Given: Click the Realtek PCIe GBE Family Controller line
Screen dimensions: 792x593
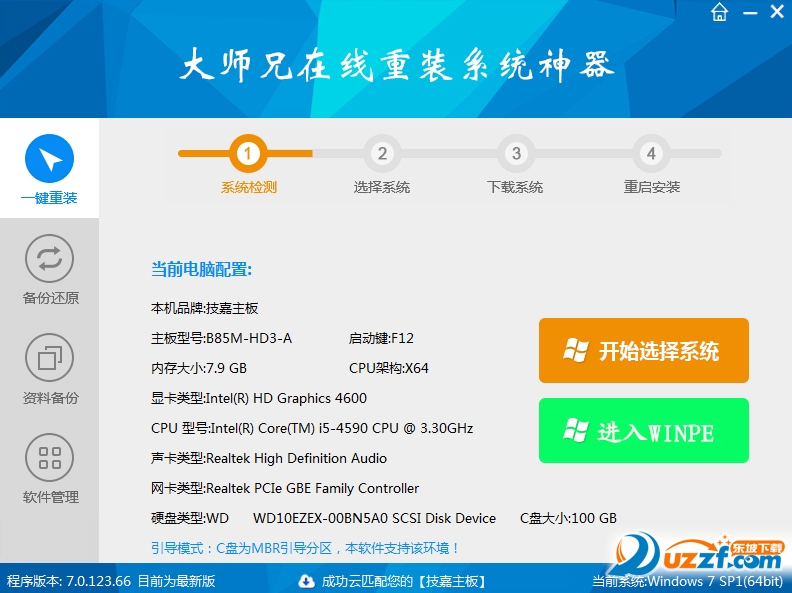Looking at the screenshot, I should pos(285,488).
